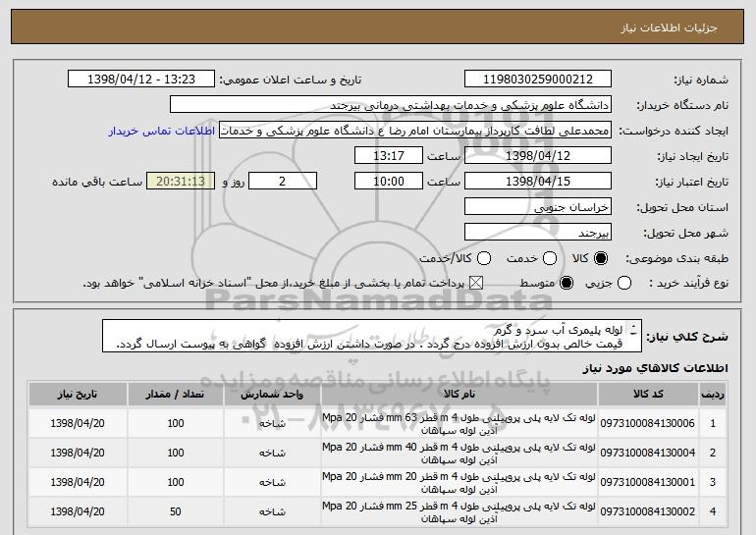Toggle the اسناد خزانه اسلامی payment checkbox
Screen dimensions: 756x535
point(476,283)
